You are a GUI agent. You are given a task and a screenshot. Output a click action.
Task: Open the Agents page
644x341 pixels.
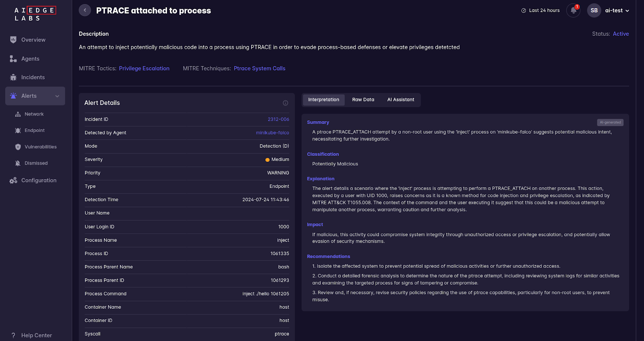(30, 59)
